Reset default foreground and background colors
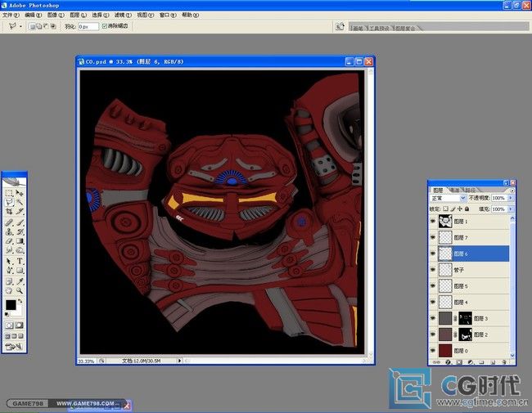The height and width of the screenshot is (413, 532). point(7,314)
